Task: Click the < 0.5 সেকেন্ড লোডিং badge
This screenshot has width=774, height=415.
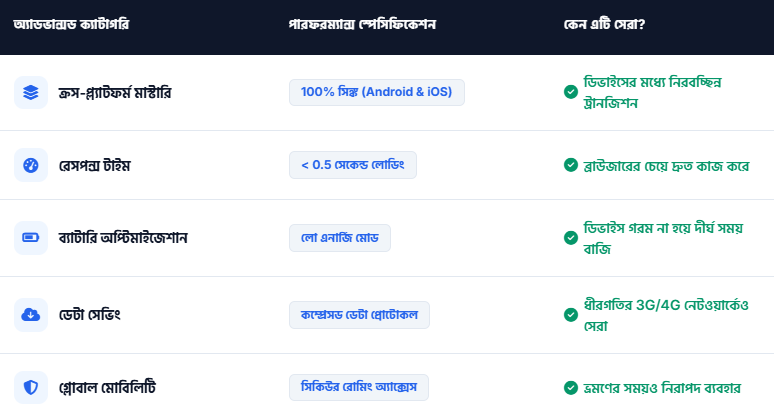Action: tap(352, 165)
